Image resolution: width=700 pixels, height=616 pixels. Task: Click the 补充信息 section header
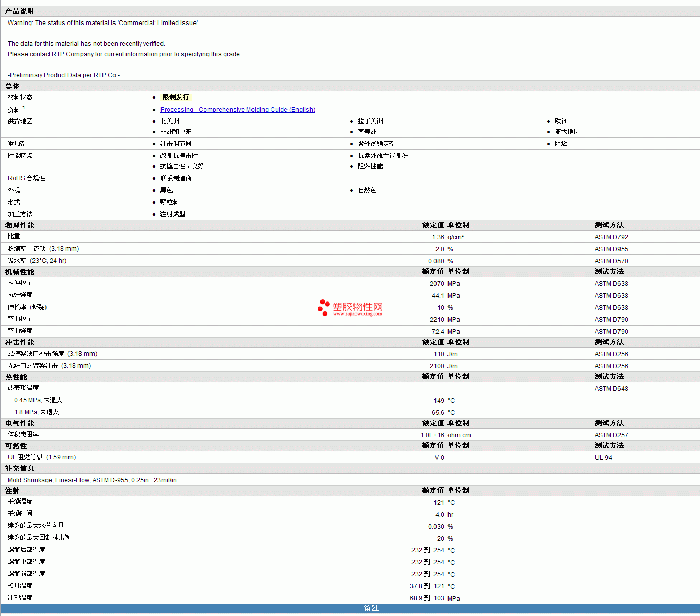coord(20,468)
